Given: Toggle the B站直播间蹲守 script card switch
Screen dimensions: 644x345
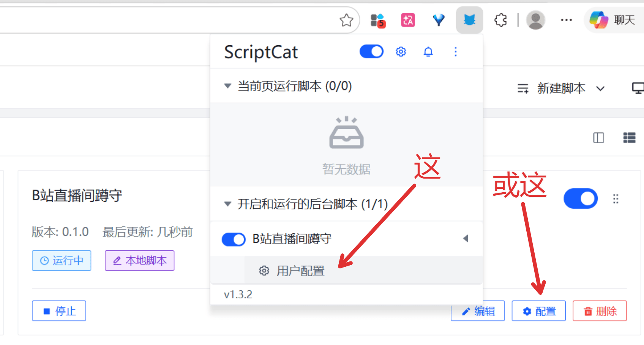Looking at the screenshot, I should (581, 199).
